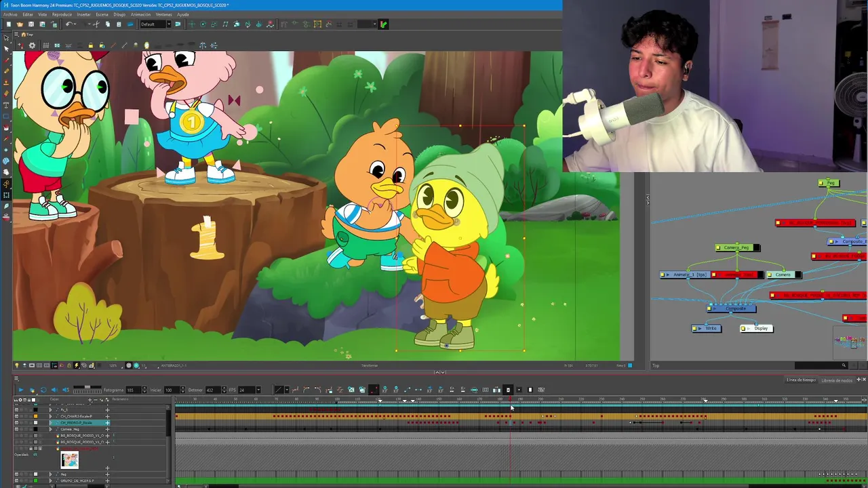Click the yellow padlock icon in Camera toolbar
Viewport: 868px width, 488px height.
pos(91,45)
